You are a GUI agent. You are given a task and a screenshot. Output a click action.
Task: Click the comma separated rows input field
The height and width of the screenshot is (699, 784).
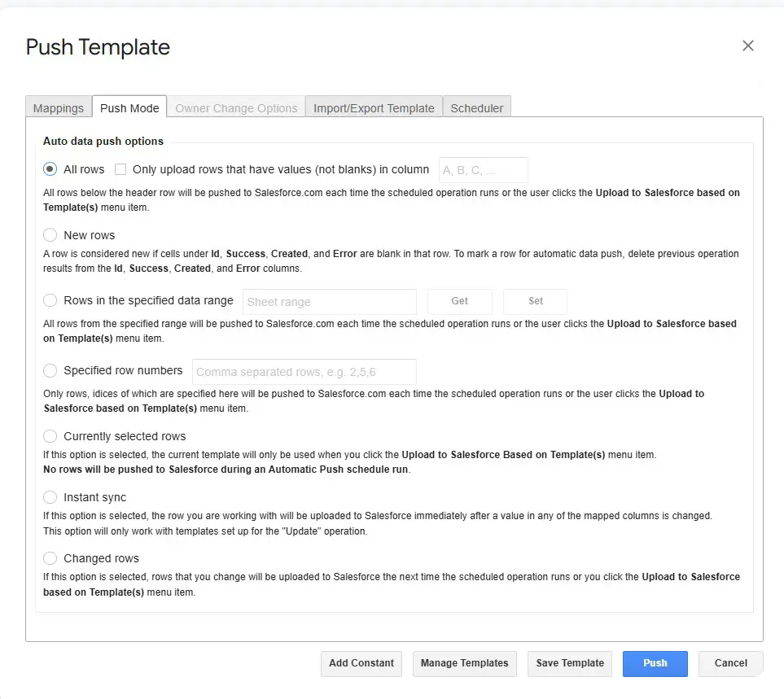click(304, 371)
